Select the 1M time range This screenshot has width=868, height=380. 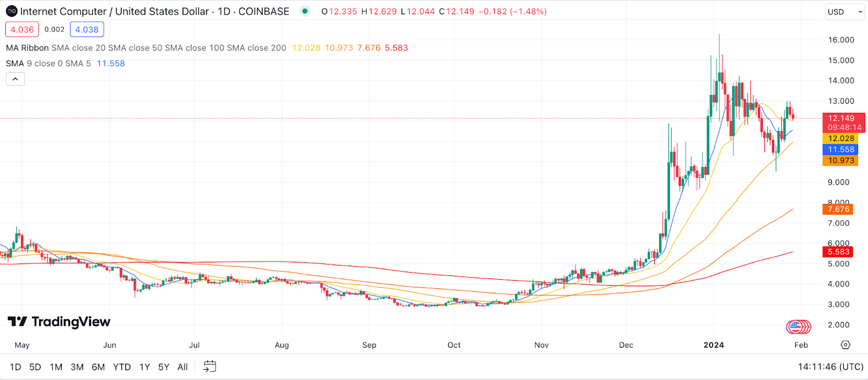[x=56, y=367]
